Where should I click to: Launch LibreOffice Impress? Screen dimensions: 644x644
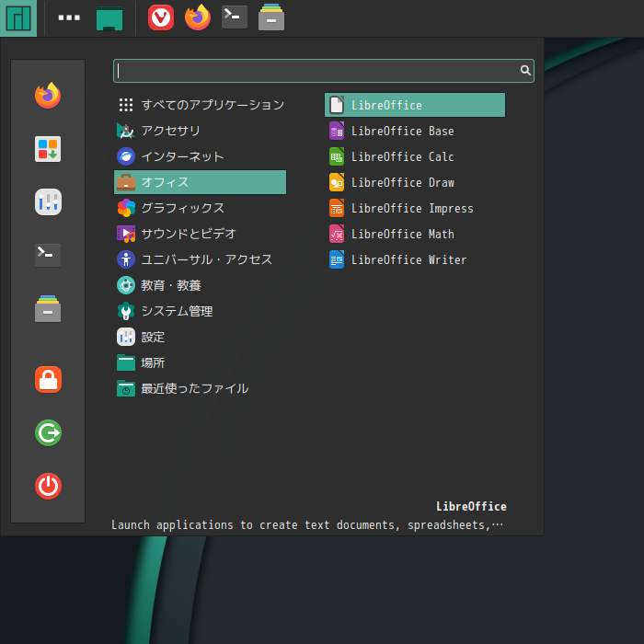pyautogui.click(x=415, y=208)
